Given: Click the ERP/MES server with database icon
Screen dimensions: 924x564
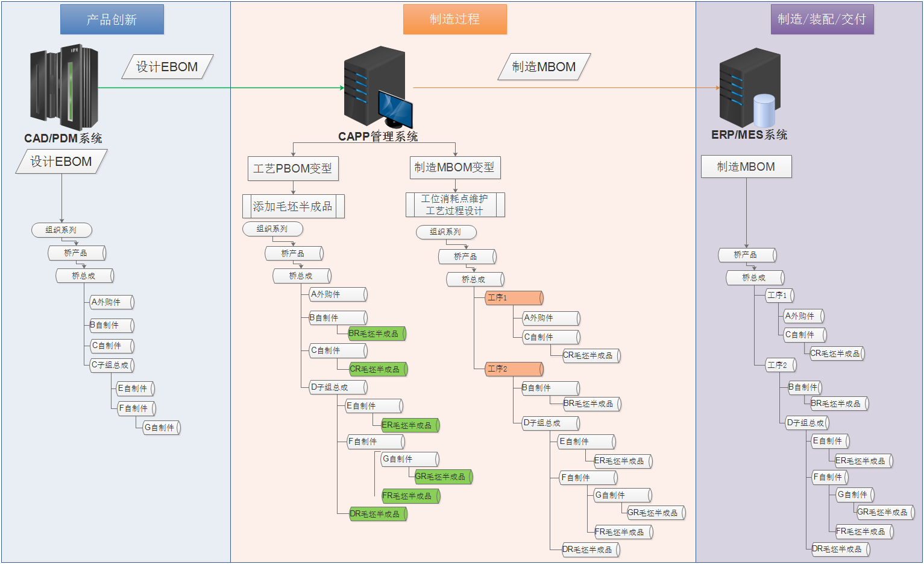Looking at the screenshot, I should click(x=749, y=87).
